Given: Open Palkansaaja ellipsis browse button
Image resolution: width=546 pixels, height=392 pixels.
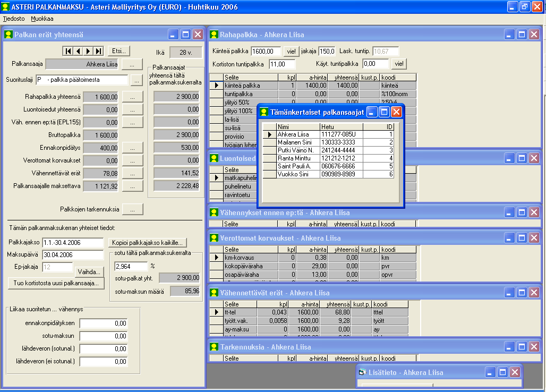Looking at the screenshot, I should (x=132, y=64).
